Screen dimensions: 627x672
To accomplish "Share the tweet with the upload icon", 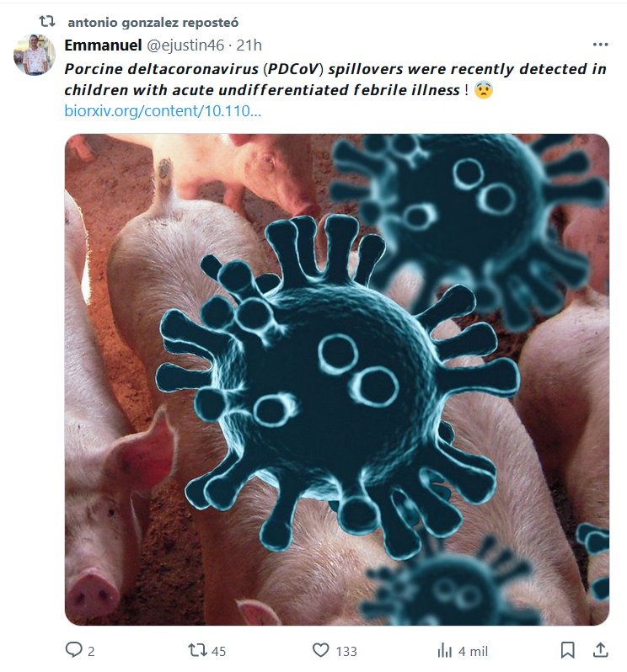I will 600,650.
